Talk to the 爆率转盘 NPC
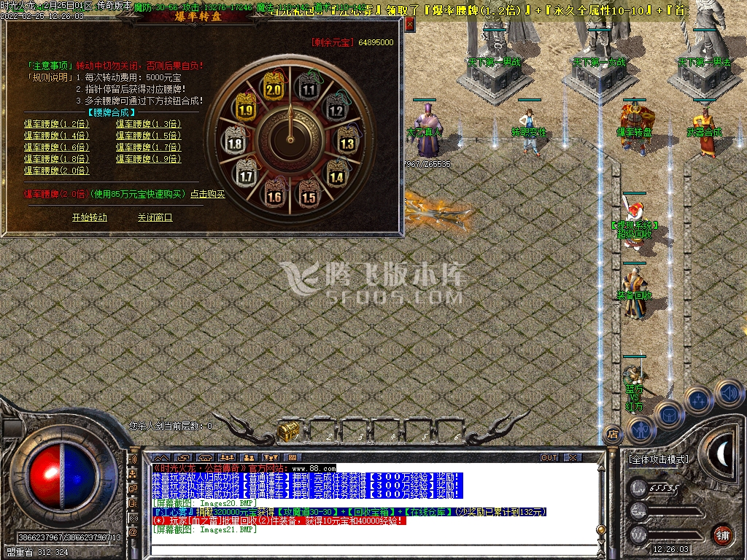 coord(636,127)
